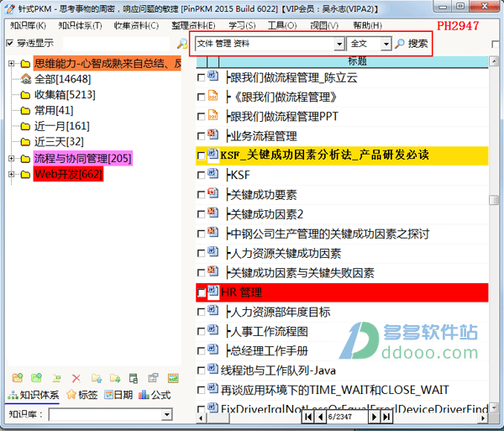Check the box for 总经理工作手册
Image resolution: width=504 pixels, height=431 pixels.
201,350
